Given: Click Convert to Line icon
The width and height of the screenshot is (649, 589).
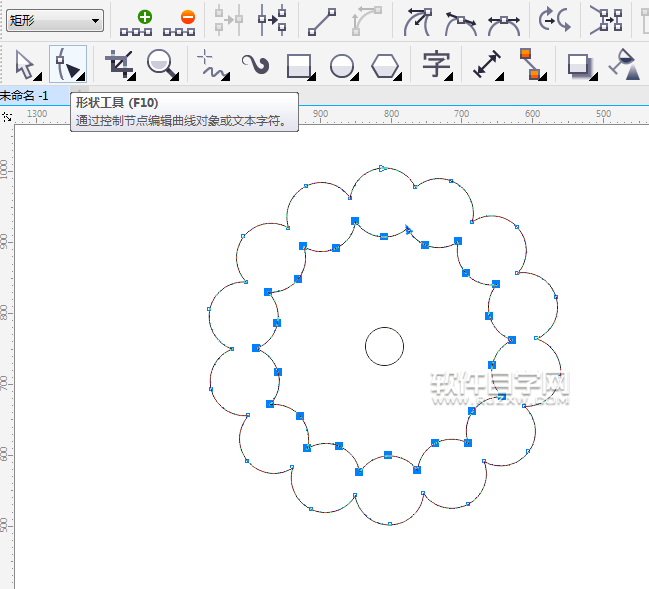Looking at the screenshot, I should (322, 22).
